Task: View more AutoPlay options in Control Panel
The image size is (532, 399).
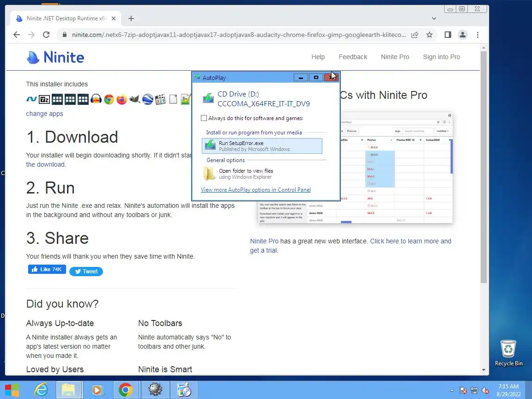Action: point(256,190)
